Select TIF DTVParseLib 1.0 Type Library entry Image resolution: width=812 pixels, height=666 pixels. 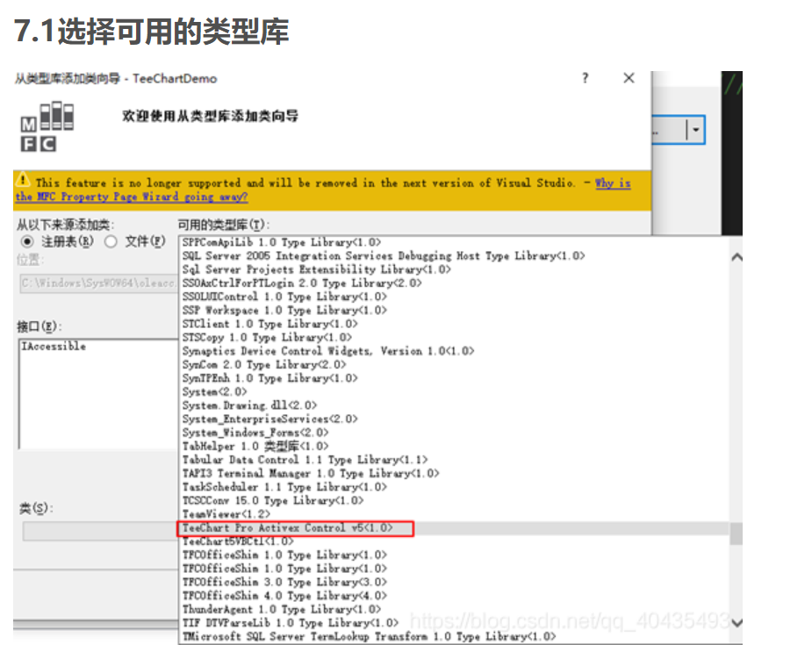(290, 622)
